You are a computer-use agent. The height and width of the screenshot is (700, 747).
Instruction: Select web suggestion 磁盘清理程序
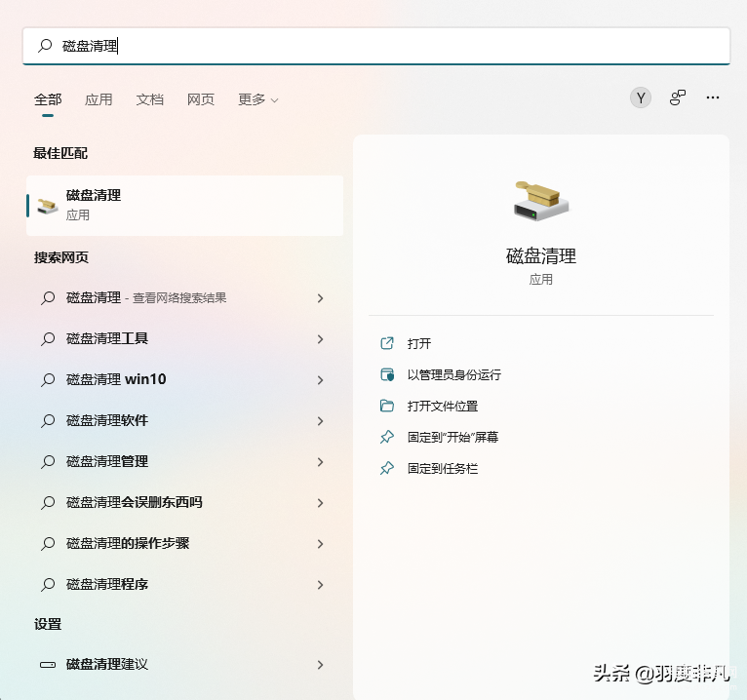click(x=185, y=585)
